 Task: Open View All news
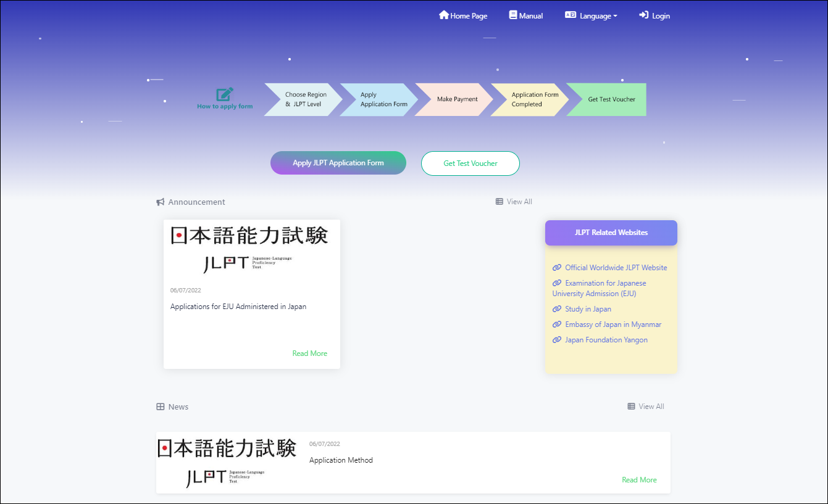pos(646,407)
